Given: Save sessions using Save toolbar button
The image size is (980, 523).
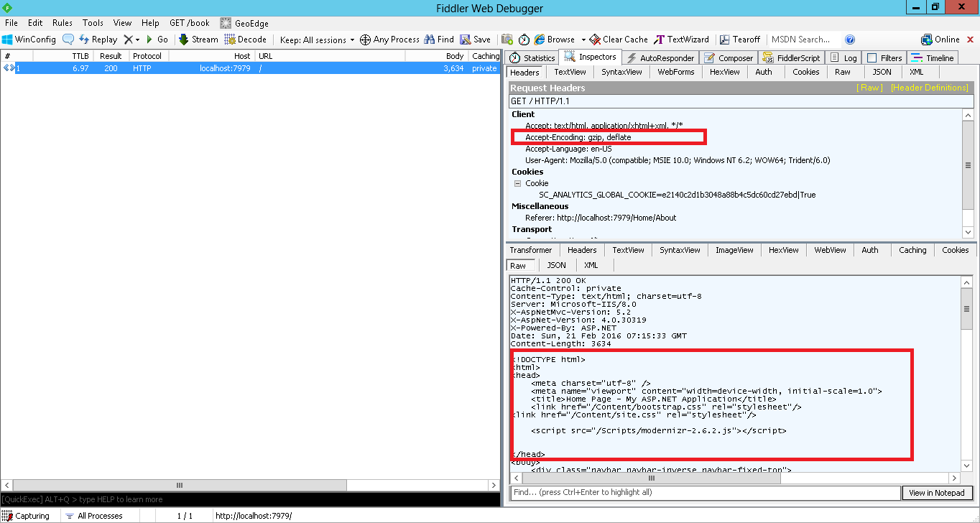Looking at the screenshot, I should point(476,40).
